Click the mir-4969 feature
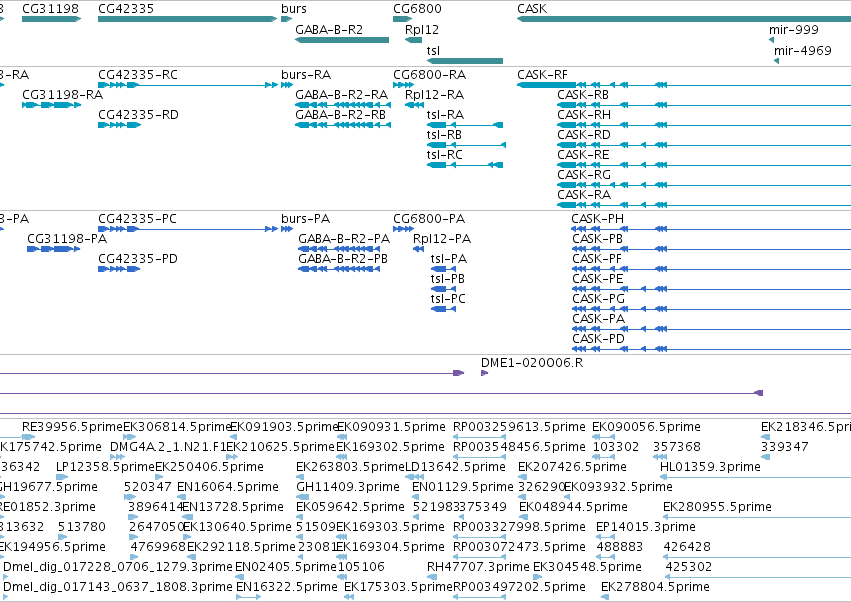The height and width of the screenshot is (602, 851). [x=776, y=61]
